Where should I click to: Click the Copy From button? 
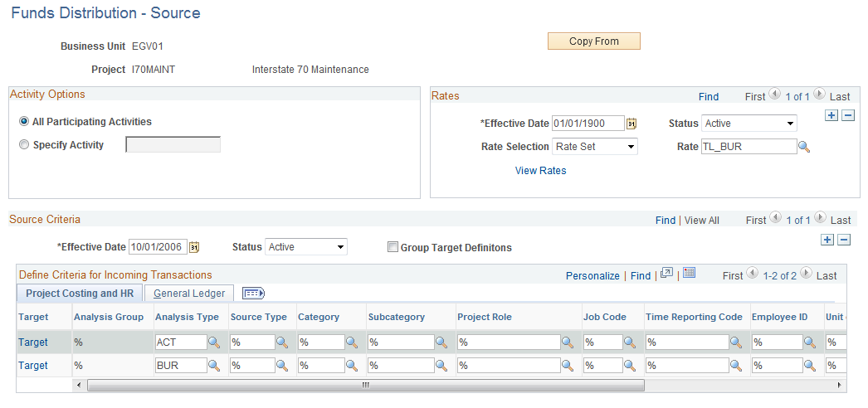(x=594, y=41)
